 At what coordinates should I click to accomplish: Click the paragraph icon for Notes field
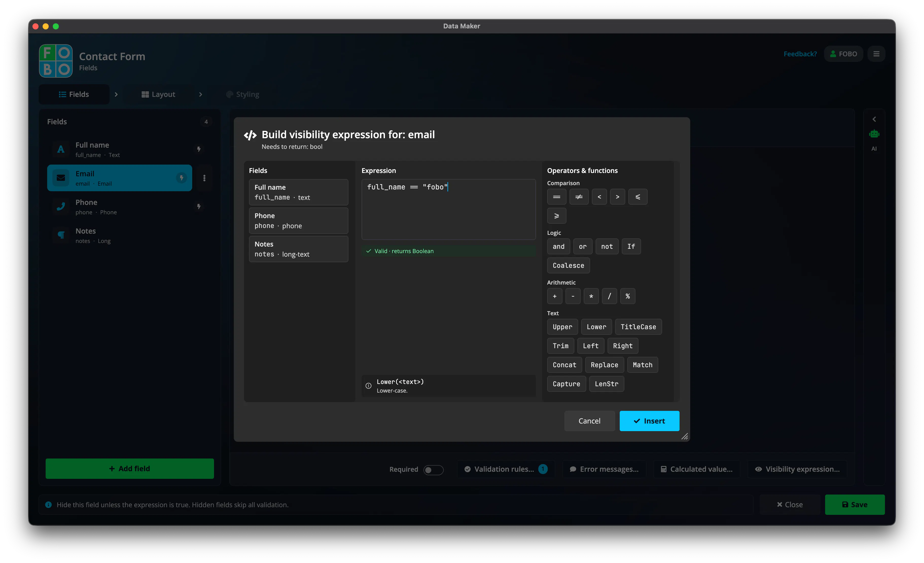(61, 235)
